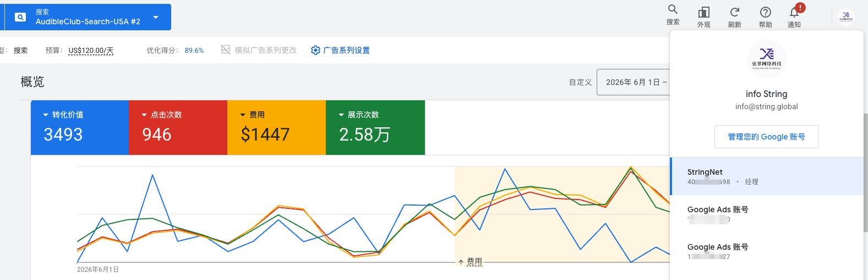Screen dimensions: 868x280
Task: Click the $1447 cost figure
Action: coord(265,134)
